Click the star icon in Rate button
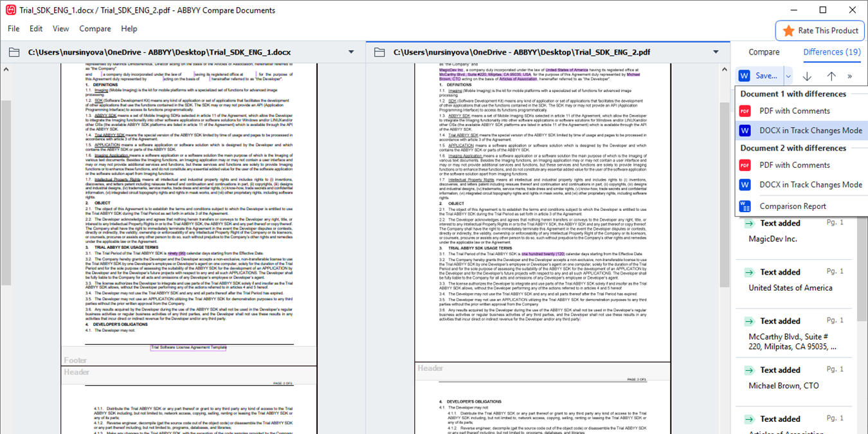Screen dimensions: 868x434 pos(788,31)
